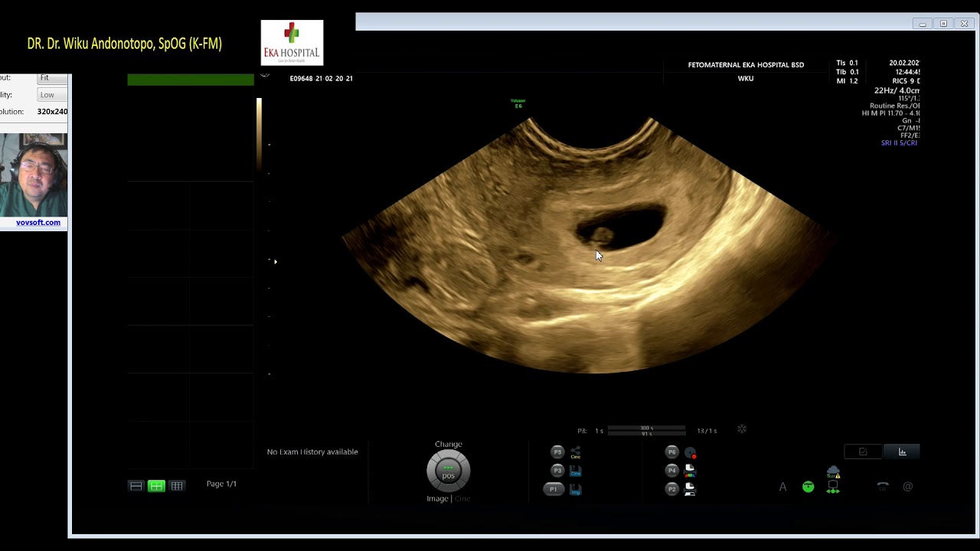Click the 'No Exam History available' text

(x=312, y=452)
